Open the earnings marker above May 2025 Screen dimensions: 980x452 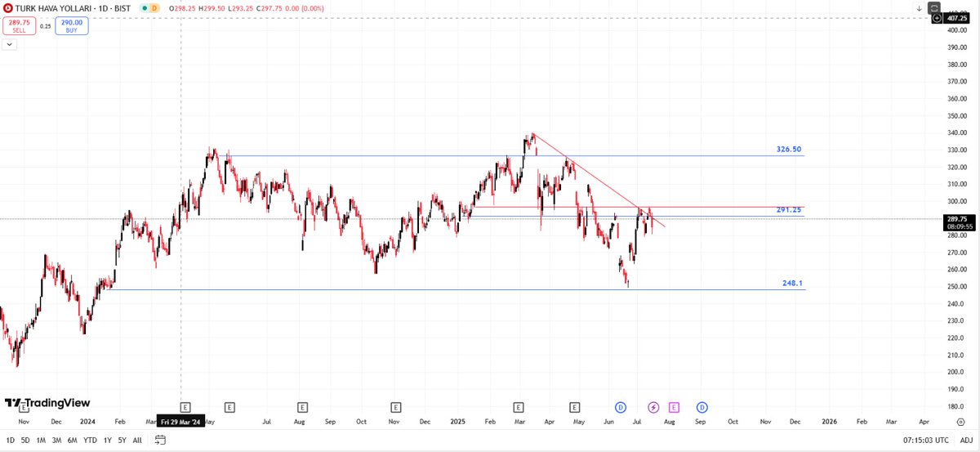(x=575, y=406)
